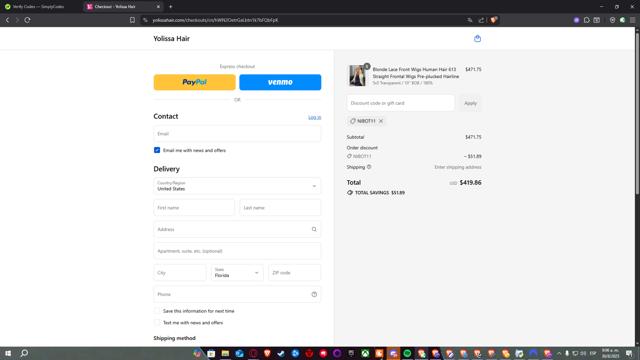The image size is (640, 360).
Task: Click the purple extension icon in toolbar
Action: pos(576,20)
